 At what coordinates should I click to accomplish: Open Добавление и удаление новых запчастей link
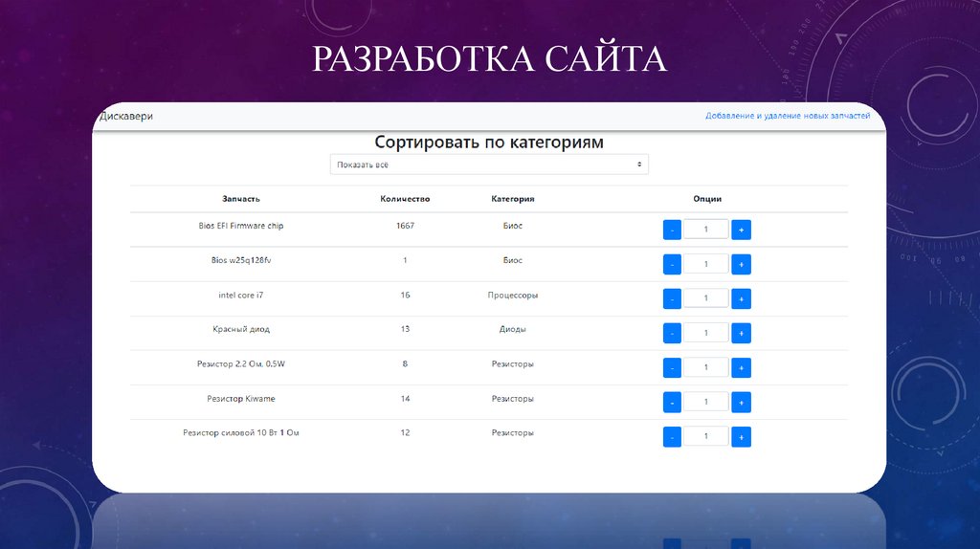[x=787, y=116]
